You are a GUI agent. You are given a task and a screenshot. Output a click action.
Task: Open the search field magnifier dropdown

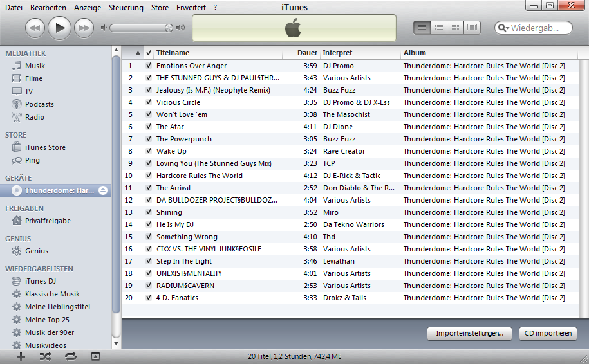pos(503,28)
